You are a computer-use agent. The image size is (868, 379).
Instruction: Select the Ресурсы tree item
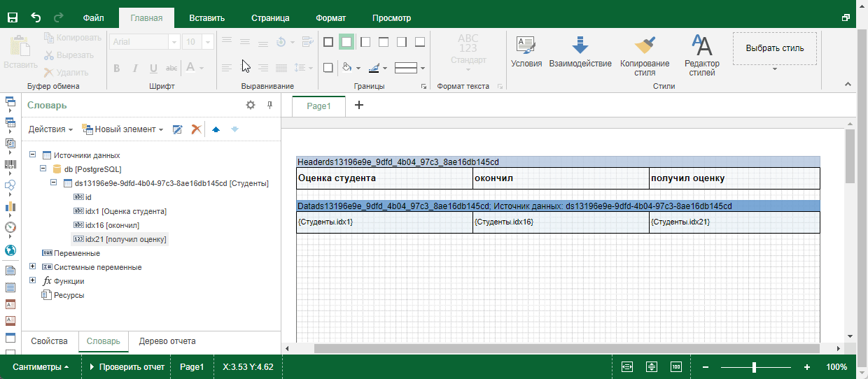63,295
